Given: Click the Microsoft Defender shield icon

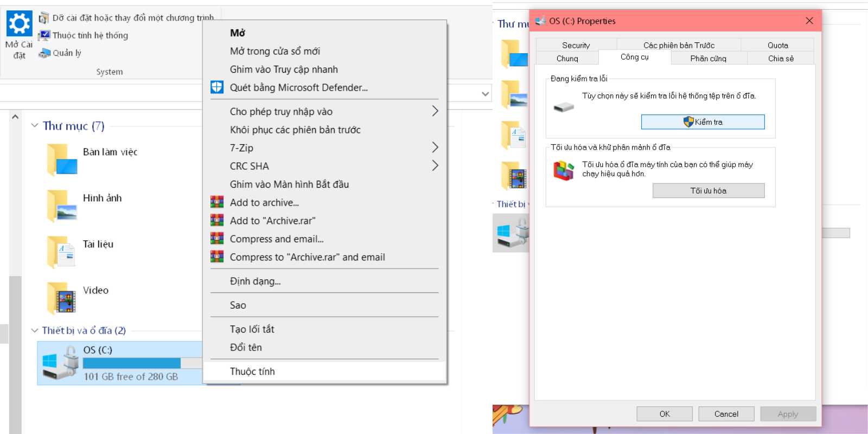Looking at the screenshot, I should (x=217, y=87).
